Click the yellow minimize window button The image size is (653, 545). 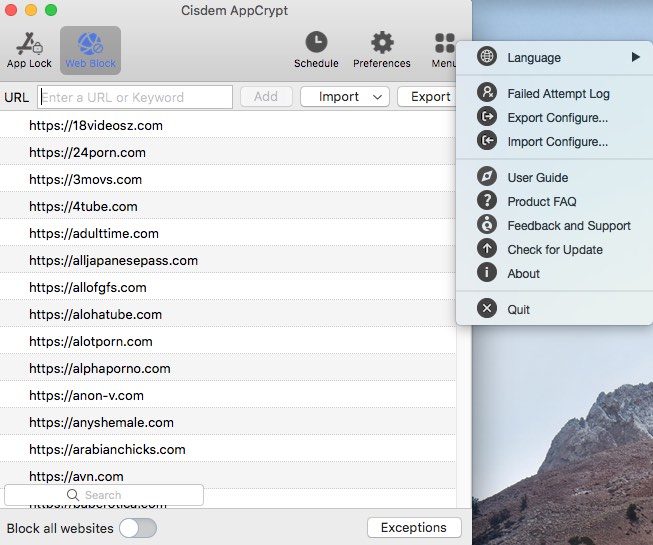click(31, 10)
